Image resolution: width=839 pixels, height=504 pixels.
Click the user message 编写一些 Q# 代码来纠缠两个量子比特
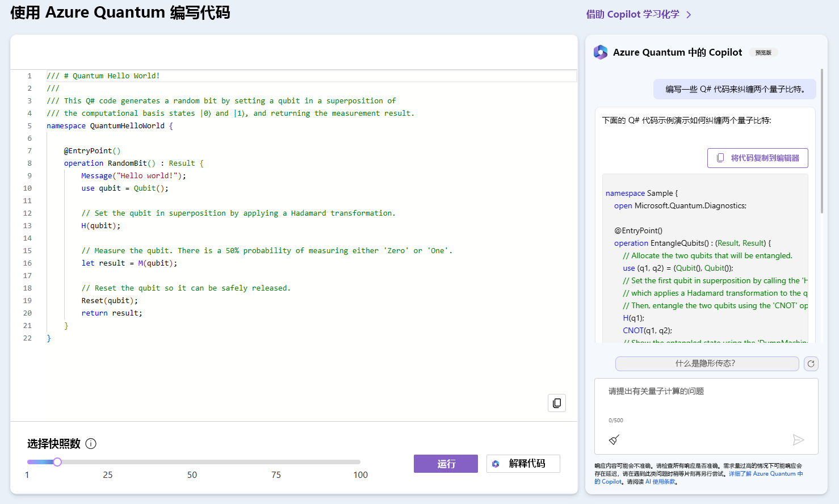[735, 89]
